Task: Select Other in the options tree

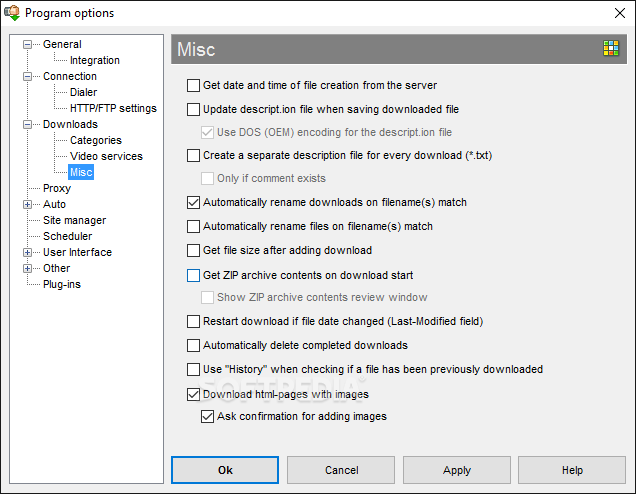Action: (56, 268)
